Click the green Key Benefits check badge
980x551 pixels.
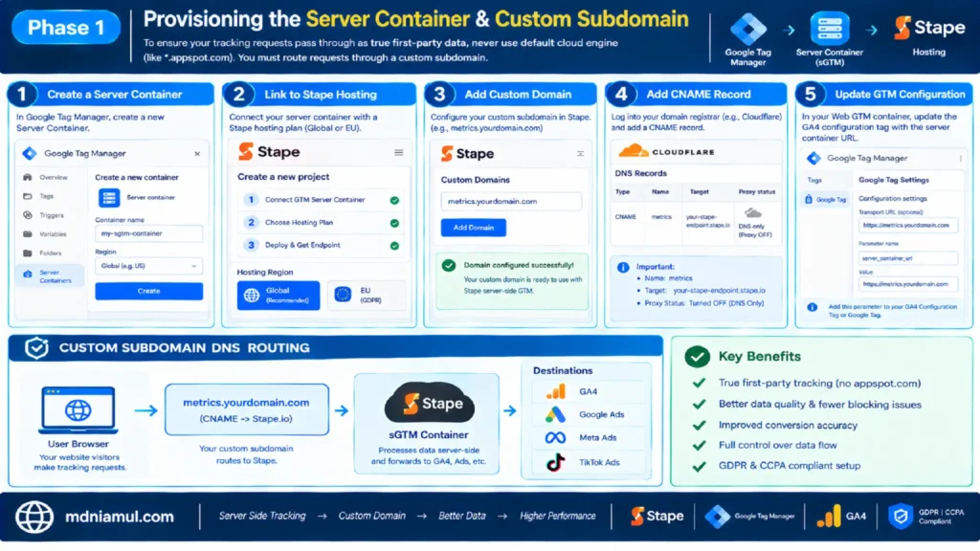(697, 357)
